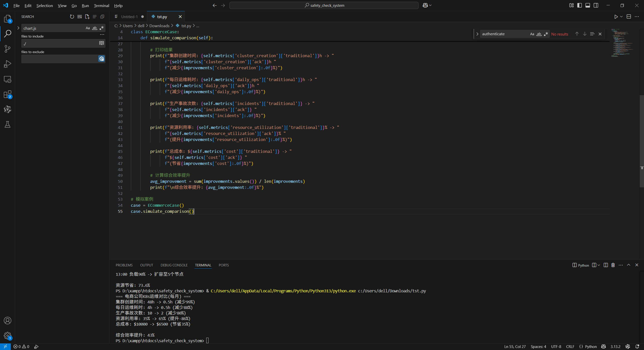Clear search results
This screenshot has width=644, height=350.
click(79, 17)
